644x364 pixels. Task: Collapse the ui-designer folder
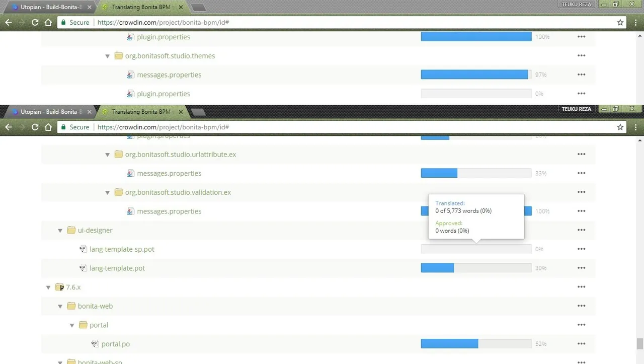click(x=60, y=231)
